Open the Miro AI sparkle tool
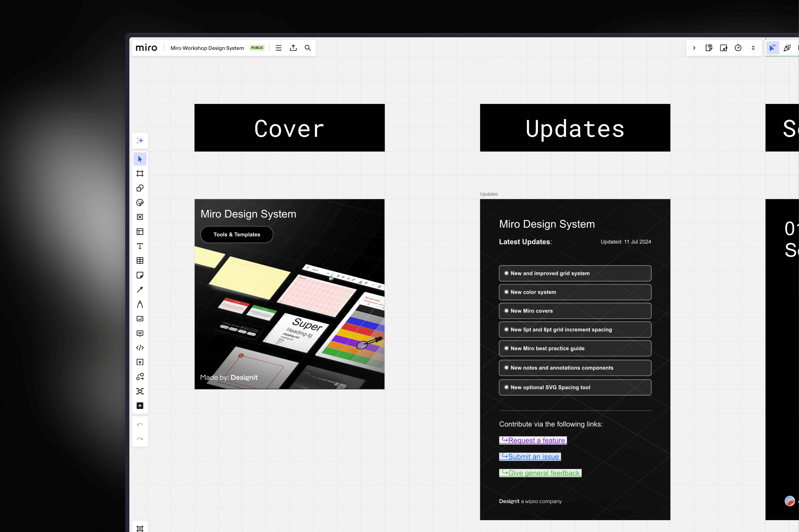Image resolution: width=799 pixels, height=532 pixels. pos(140,141)
